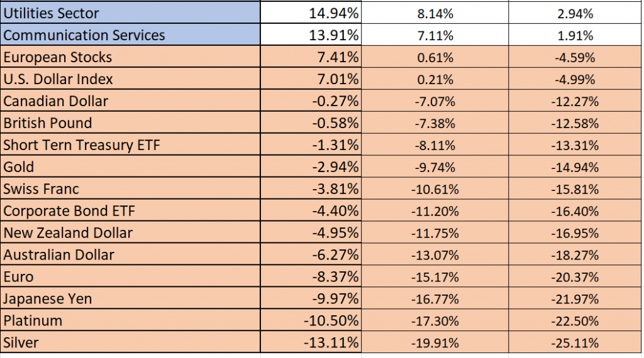Click the 7.11% Communication Services cell
Viewport: 644px width, 358px height.
[435, 35]
